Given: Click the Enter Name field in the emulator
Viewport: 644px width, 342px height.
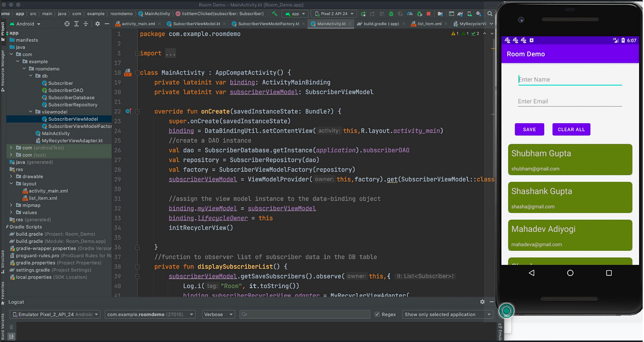Looking at the screenshot, I should (x=570, y=79).
